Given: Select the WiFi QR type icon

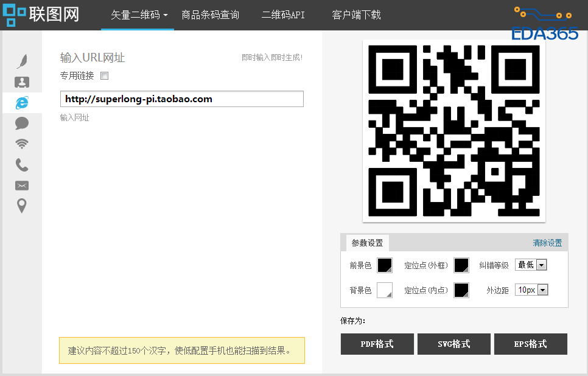Looking at the screenshot, I should (22, 144).
